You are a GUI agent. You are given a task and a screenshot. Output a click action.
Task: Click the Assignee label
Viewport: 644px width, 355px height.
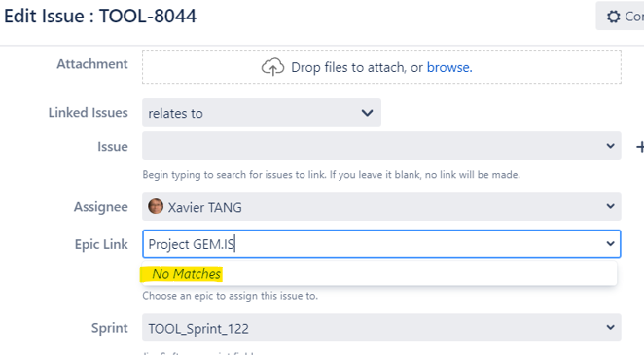[101, 207]
